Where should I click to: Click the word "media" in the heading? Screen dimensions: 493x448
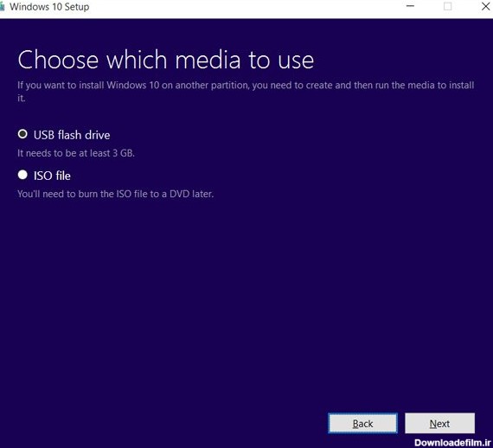point(208,60)
